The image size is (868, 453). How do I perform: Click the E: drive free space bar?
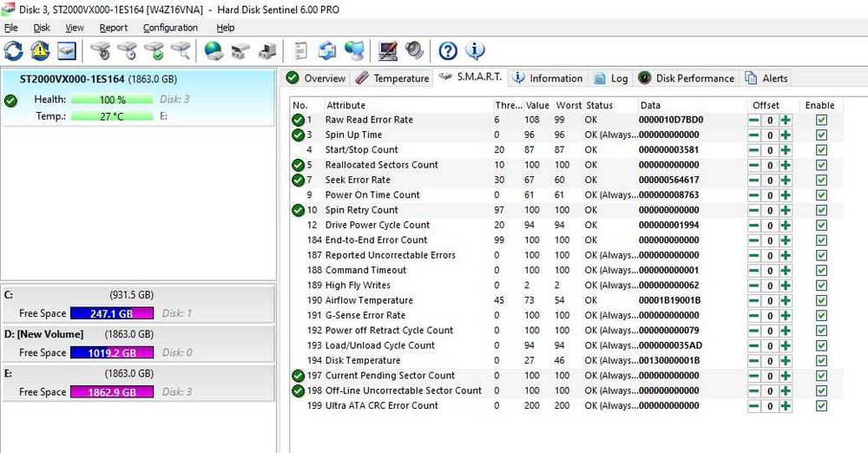(x=112, y=392)
